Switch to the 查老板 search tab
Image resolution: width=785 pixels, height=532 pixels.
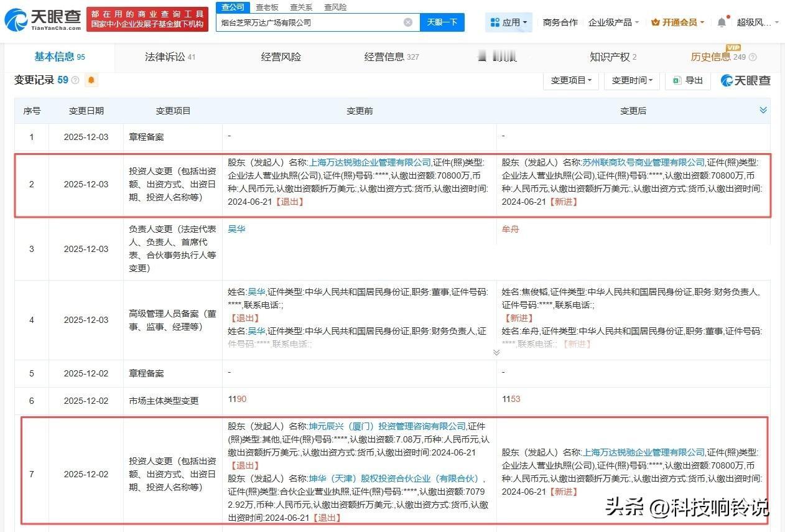coord(267,7)
